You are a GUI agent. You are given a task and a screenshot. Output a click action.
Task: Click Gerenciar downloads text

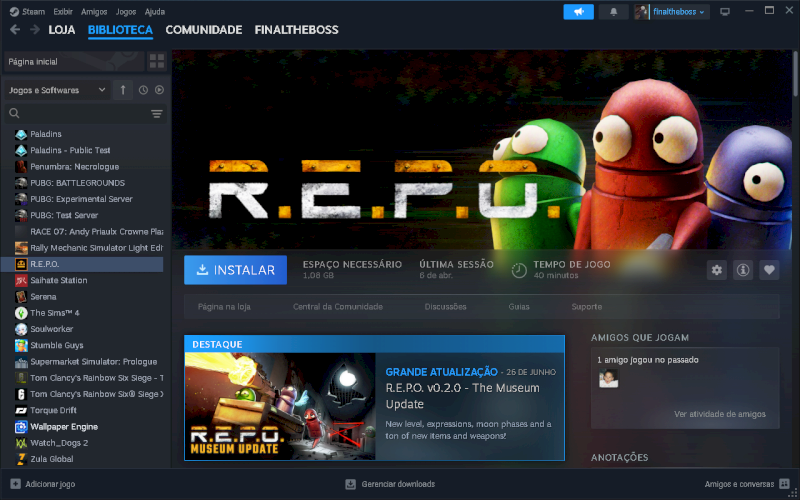[398, 484]
